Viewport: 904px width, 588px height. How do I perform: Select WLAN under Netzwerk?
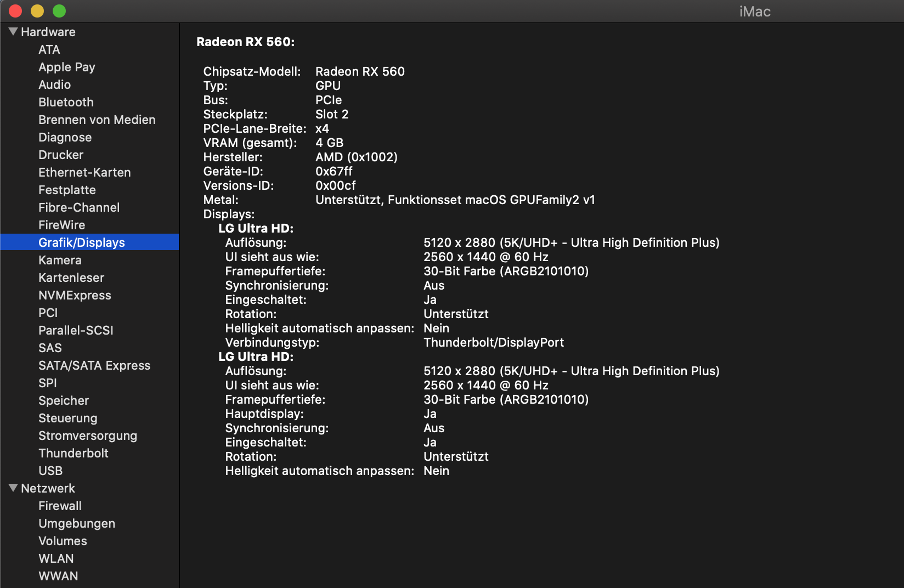(56, 558)
